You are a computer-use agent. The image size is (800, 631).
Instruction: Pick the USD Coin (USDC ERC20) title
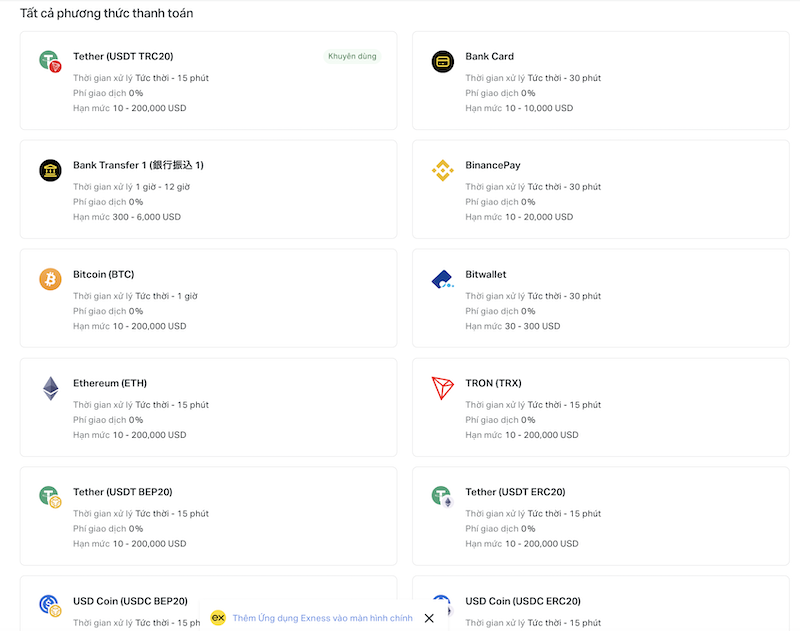522,601
